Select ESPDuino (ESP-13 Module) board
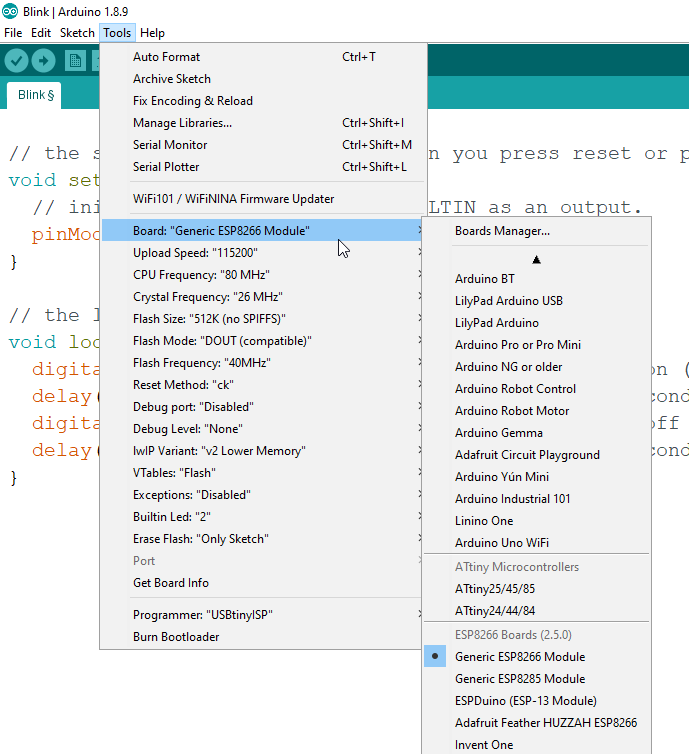The width and height of the screenshot is (689, 754). pos(537,701)
